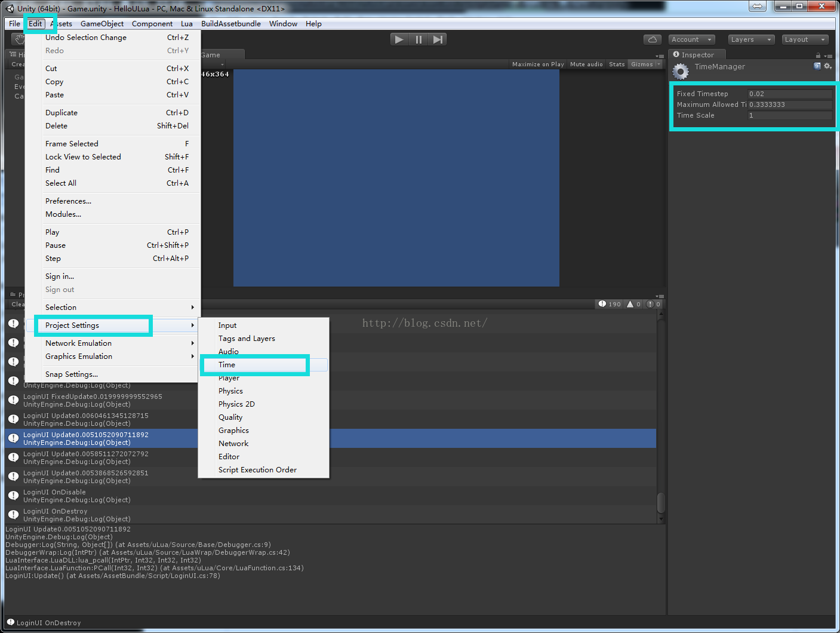
Task: Open the TimeManager settings cog menu
Action: click(x=827, y=66)
